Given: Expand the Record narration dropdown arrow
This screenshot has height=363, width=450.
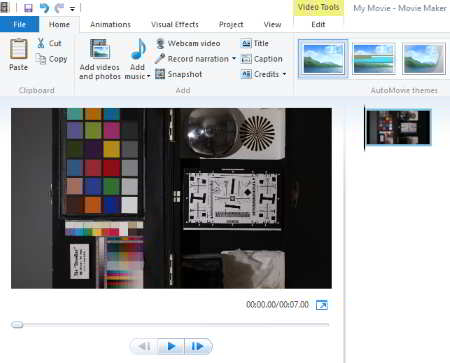Looking at the screenshot, I should tap(234, 59).
